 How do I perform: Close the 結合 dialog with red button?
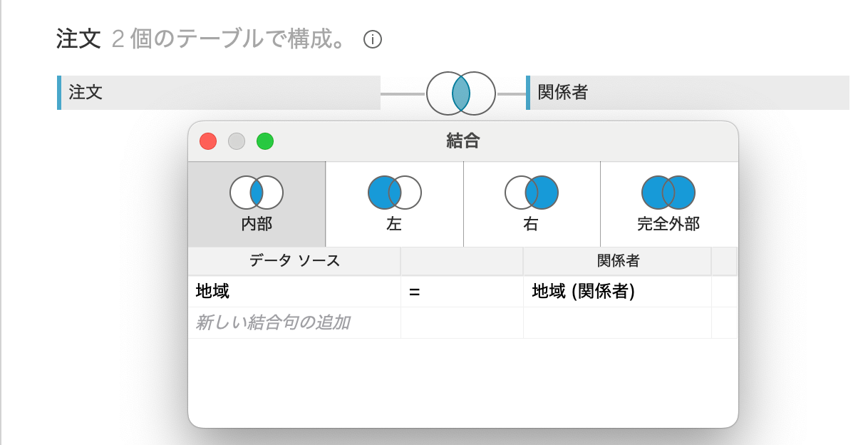click(208, 141)
